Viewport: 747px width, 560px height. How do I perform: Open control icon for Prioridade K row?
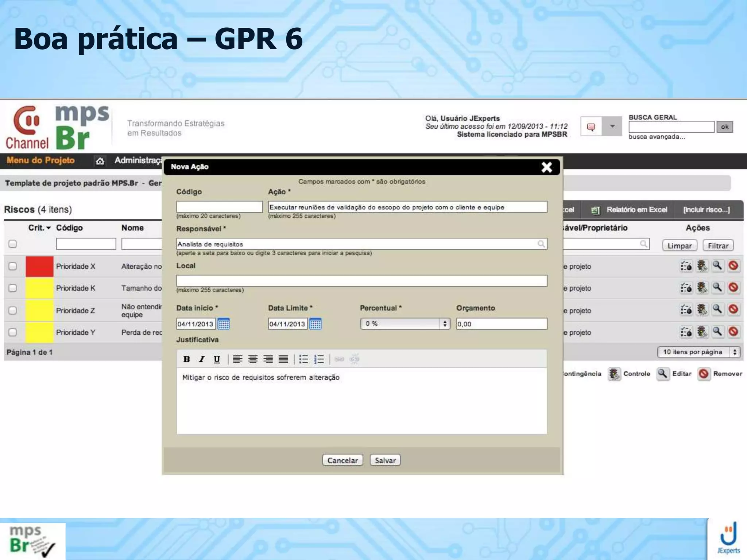[702, 288]
